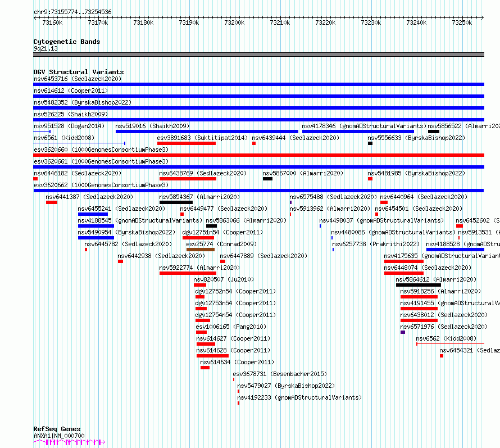The image size is (500, 448).
Task: Click the nsv4192233 gnomAD variant label
Action: click(300, 397)
